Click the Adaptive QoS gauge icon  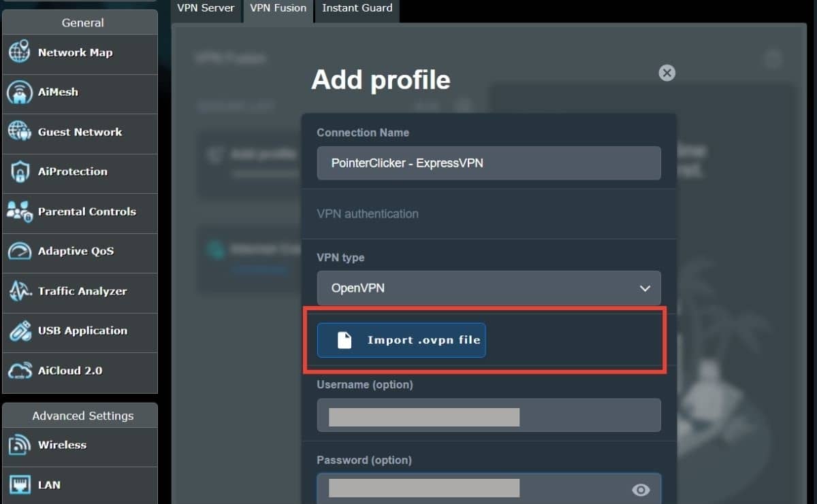pyautogui.click(x=19, y=251)
